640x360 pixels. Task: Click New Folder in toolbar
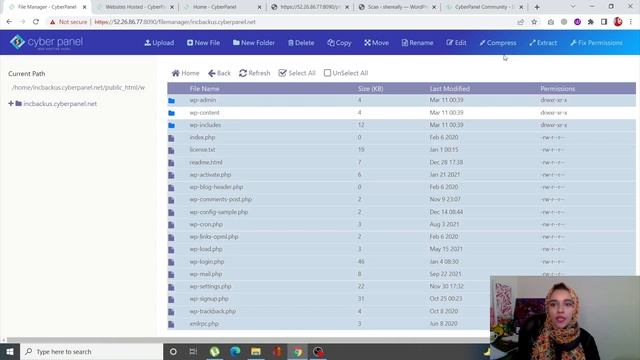pos(253,42)
